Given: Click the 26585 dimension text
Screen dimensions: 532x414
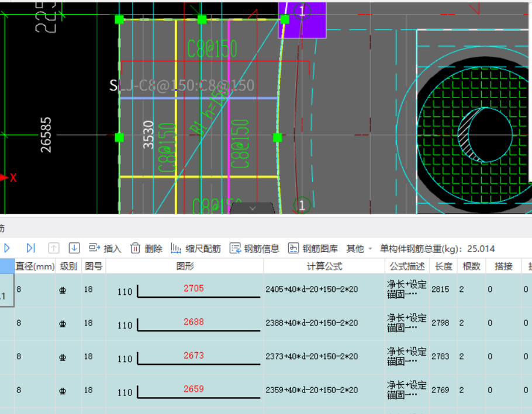Looking at the screenshot, I should click(x=46, y=135).
